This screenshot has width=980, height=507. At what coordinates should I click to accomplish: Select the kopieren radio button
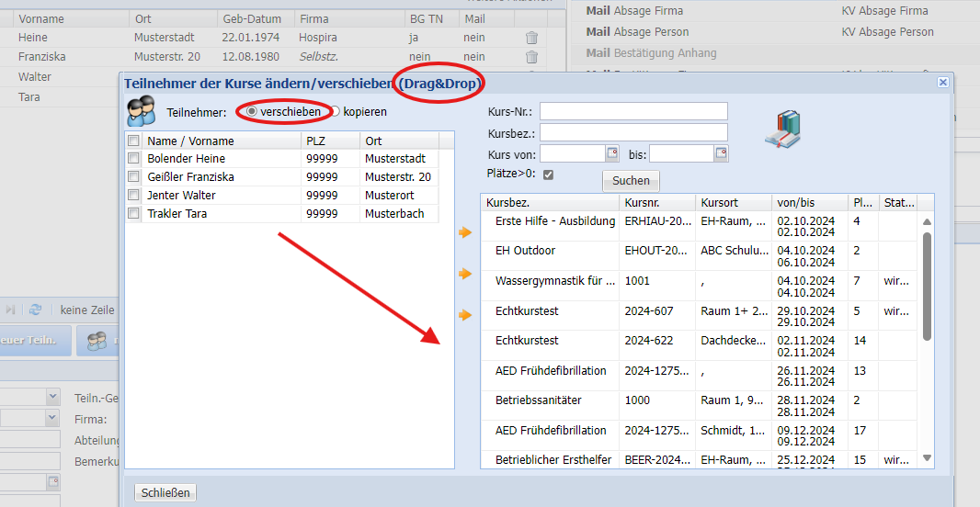tap(336, 111)
